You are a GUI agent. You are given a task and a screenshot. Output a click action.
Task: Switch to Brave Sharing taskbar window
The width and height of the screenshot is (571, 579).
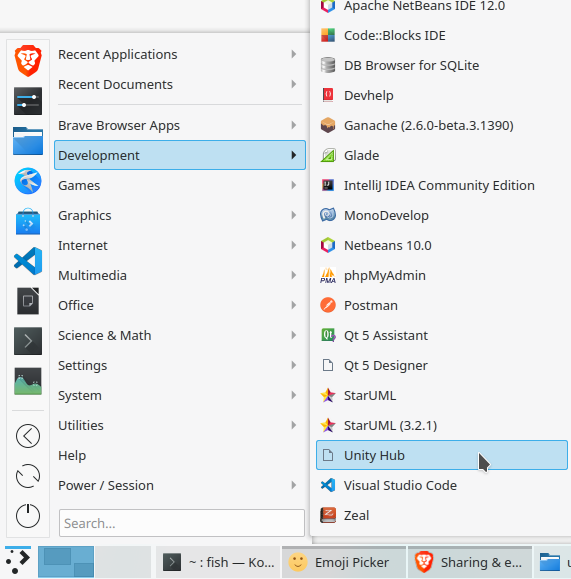(x=470, y=562)
